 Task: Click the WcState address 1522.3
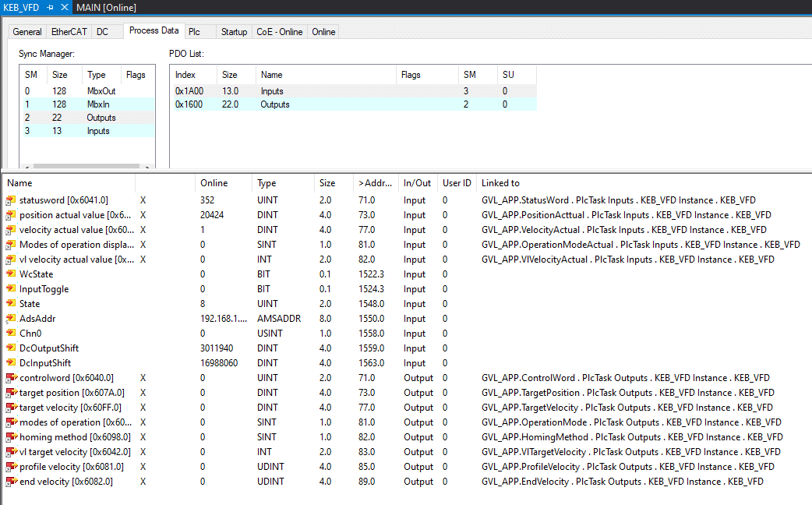(371, 274)
